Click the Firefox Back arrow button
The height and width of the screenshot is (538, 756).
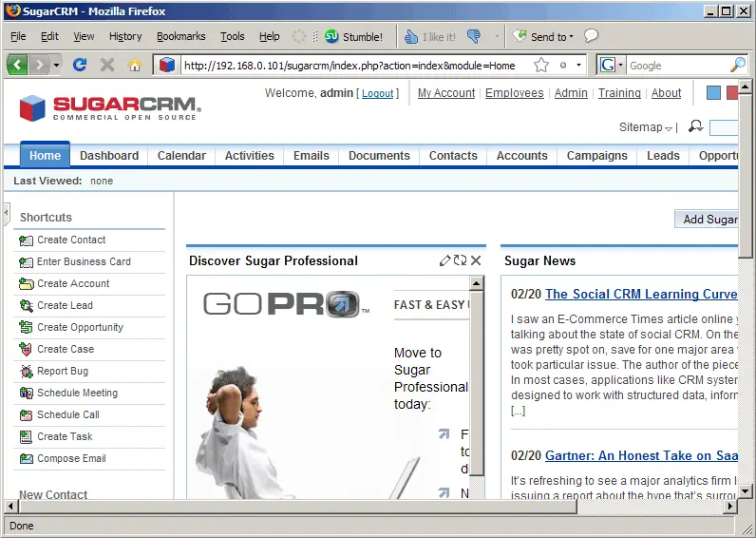click(x=17, y=65)
